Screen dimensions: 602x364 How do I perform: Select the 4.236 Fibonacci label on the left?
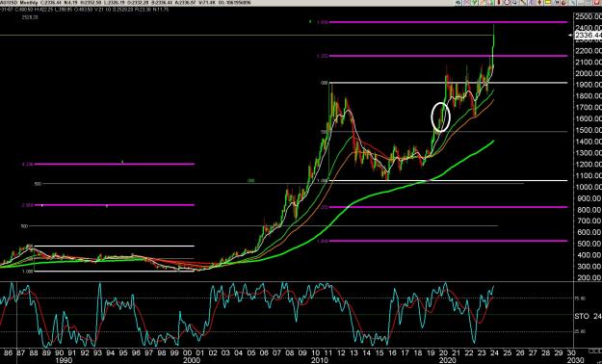28,164
